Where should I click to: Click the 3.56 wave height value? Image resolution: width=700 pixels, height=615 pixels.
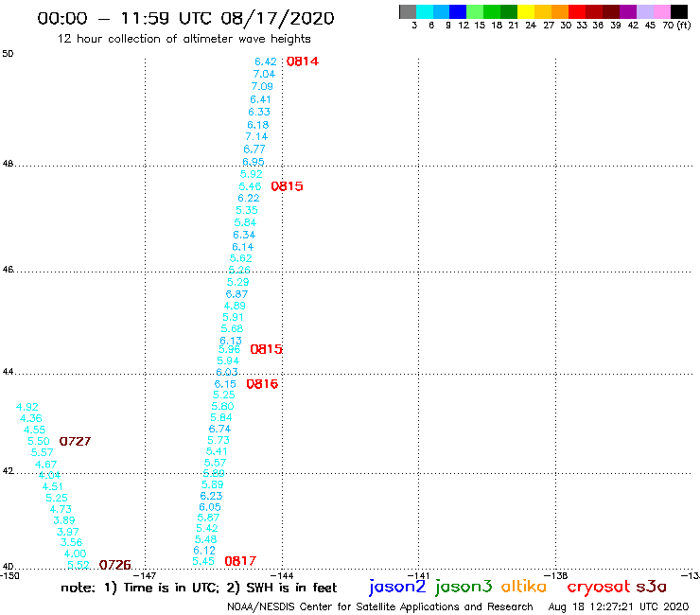[x=72, y=542]
